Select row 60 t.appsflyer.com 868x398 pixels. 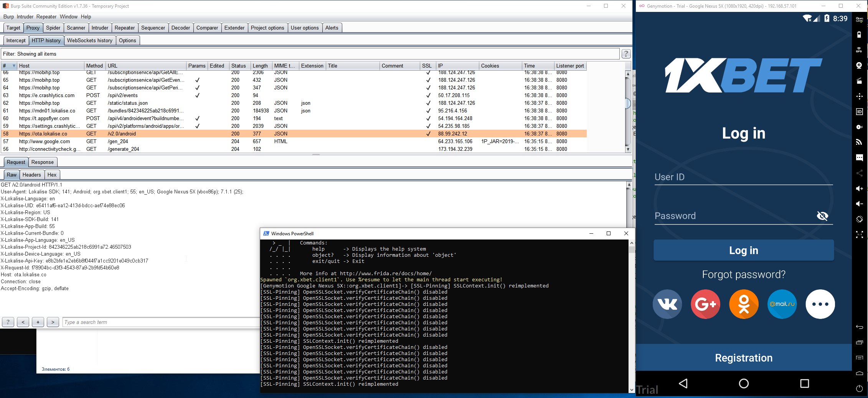(x=294, y=118)
